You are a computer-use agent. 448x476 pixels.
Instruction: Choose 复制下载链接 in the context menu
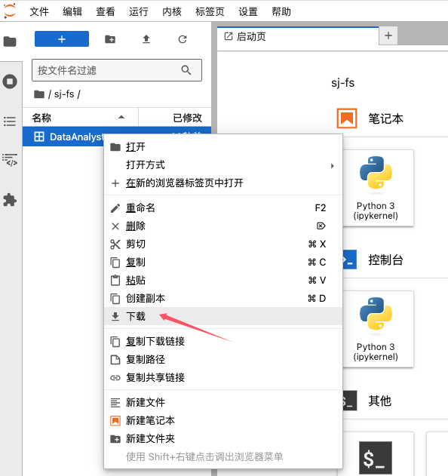[x=223, y=342]
